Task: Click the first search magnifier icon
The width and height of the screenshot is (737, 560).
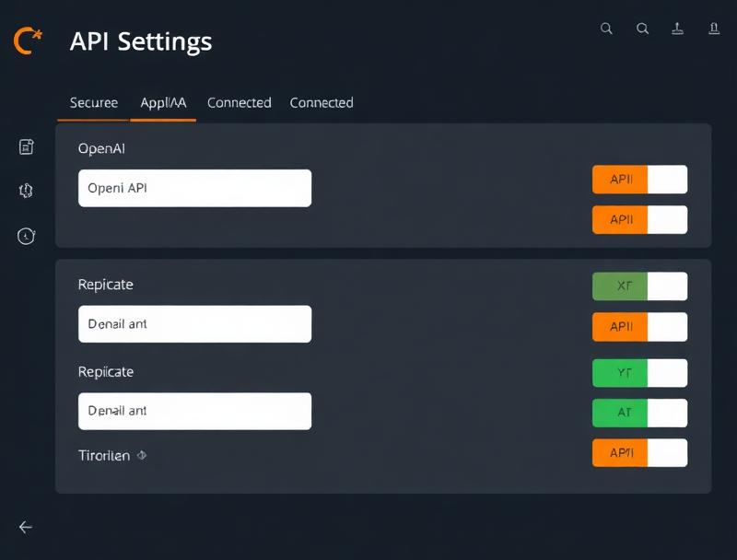Action: click(606, 29)
